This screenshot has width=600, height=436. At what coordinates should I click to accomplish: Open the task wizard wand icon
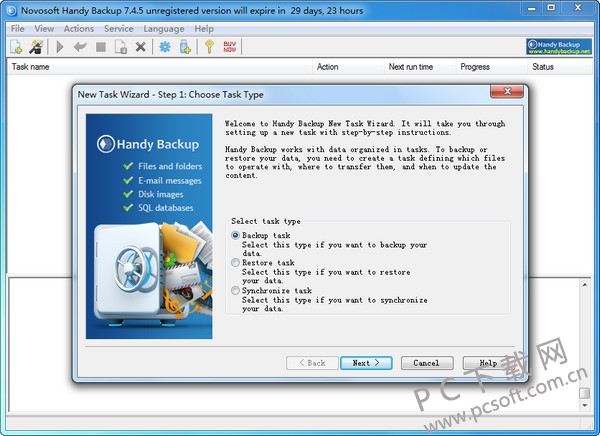pyautogui.click(x=37, y=47)
